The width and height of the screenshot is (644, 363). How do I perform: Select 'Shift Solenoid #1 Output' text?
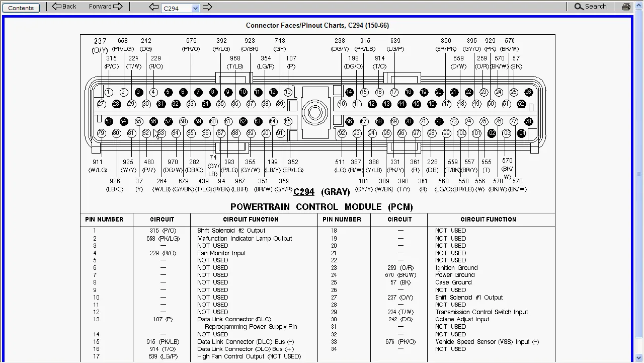(x=469, y=298)
